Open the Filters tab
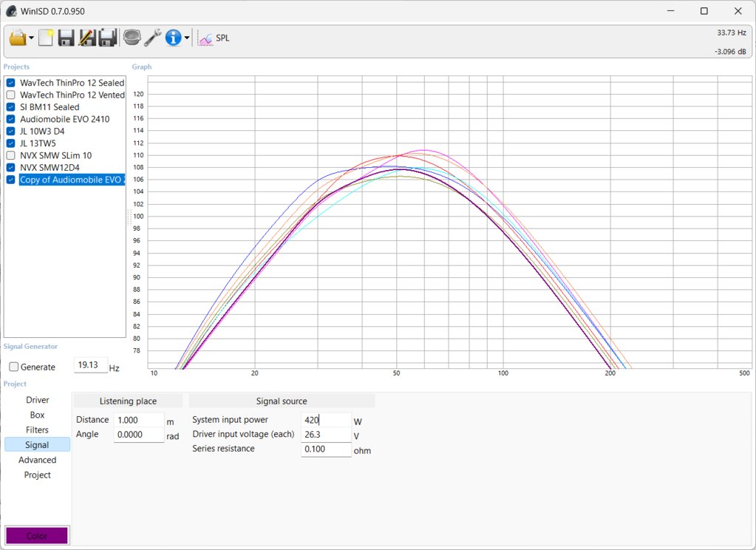This screenshot has height=550, width=756. click(x=38, y=430)
